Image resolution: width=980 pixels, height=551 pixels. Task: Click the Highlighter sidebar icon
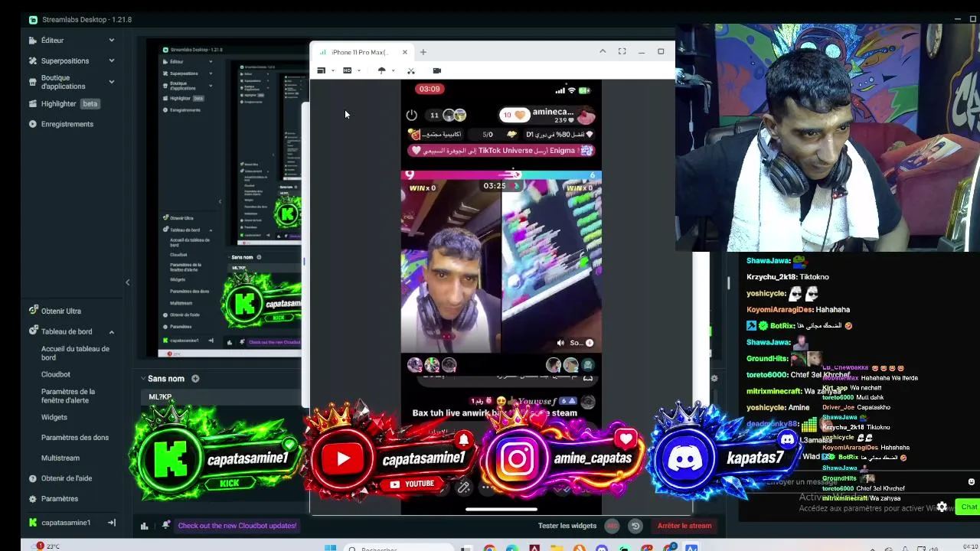click(x=33, y=103)
